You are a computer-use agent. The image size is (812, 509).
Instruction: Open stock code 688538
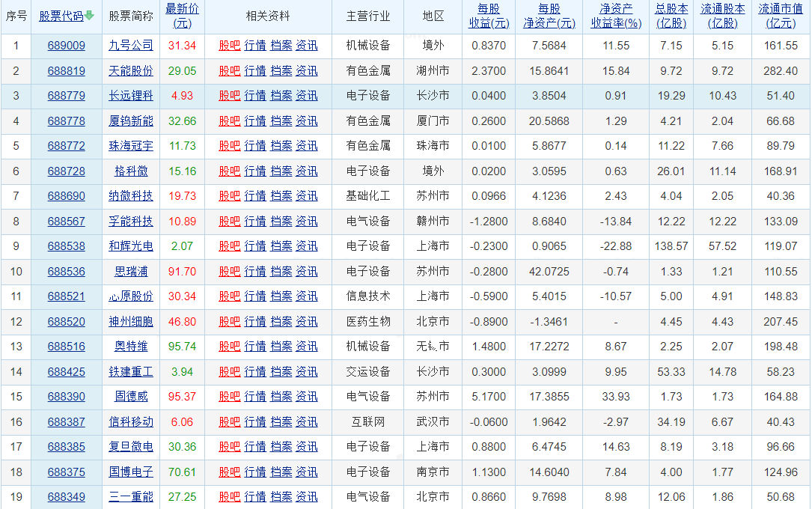[67, 246]
